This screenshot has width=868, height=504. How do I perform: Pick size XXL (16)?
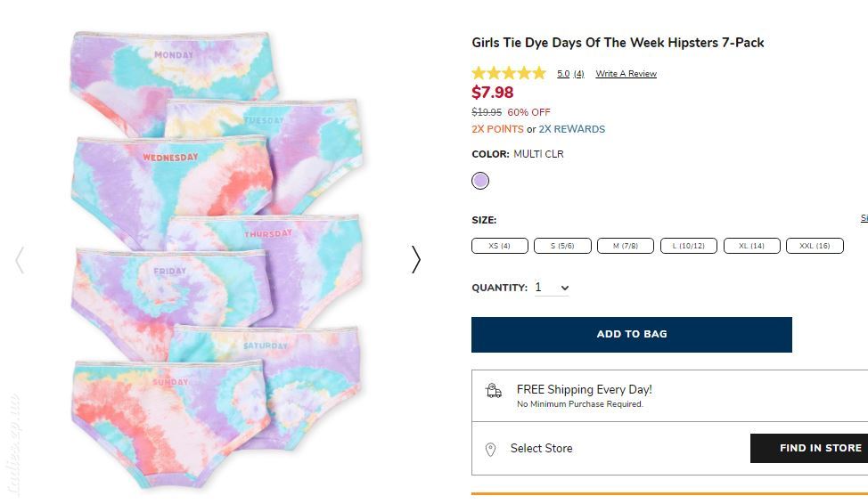pyautogui.click(x=815, y=246)
